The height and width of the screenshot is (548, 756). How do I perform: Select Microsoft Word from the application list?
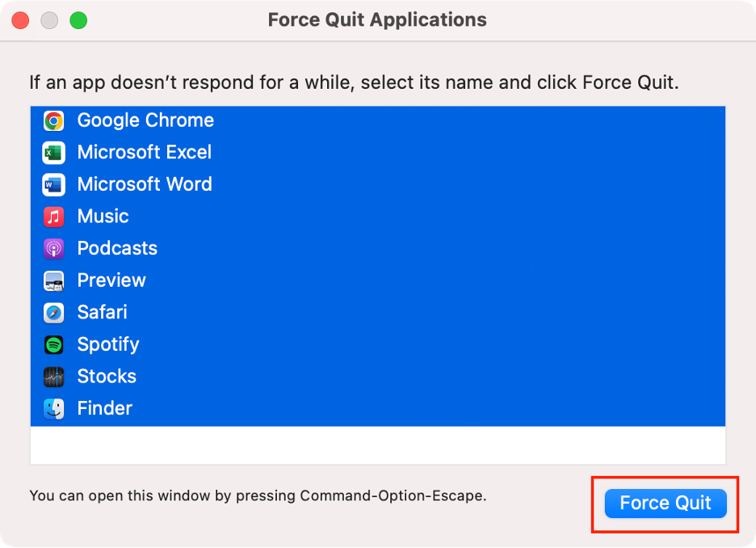(145, 184)
